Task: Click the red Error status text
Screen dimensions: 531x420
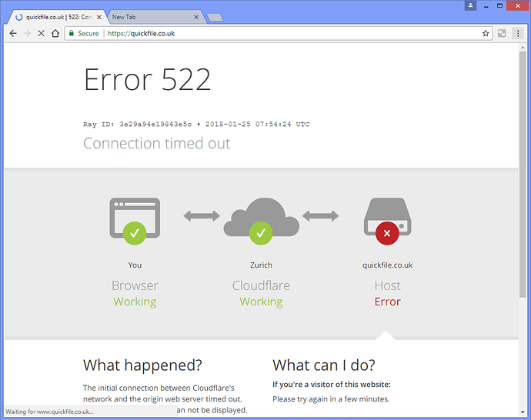Action: pos(387,302)
